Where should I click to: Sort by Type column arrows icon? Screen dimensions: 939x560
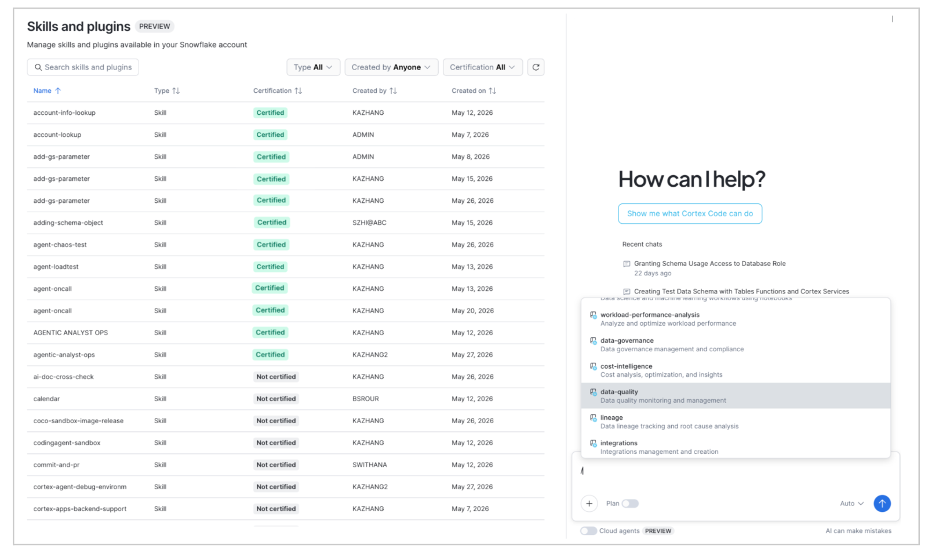pos(176,91)
